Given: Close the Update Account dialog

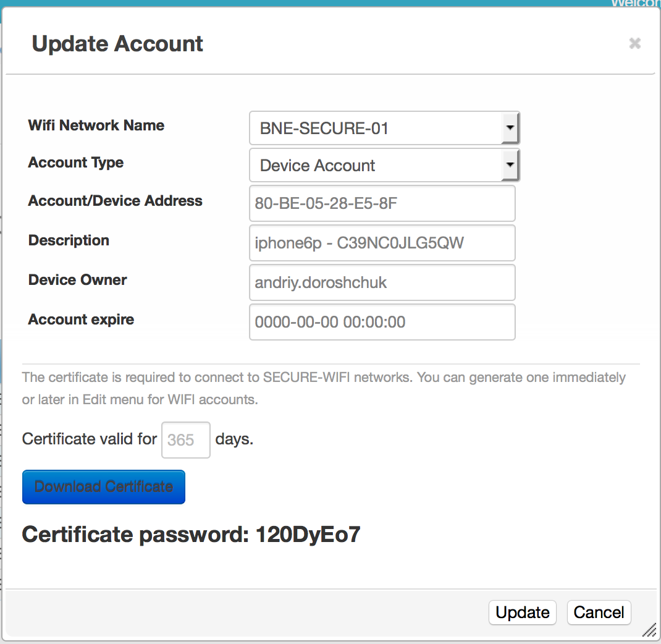Looking at the screenshot, I should pyautogui.click(x=634, y=43).
